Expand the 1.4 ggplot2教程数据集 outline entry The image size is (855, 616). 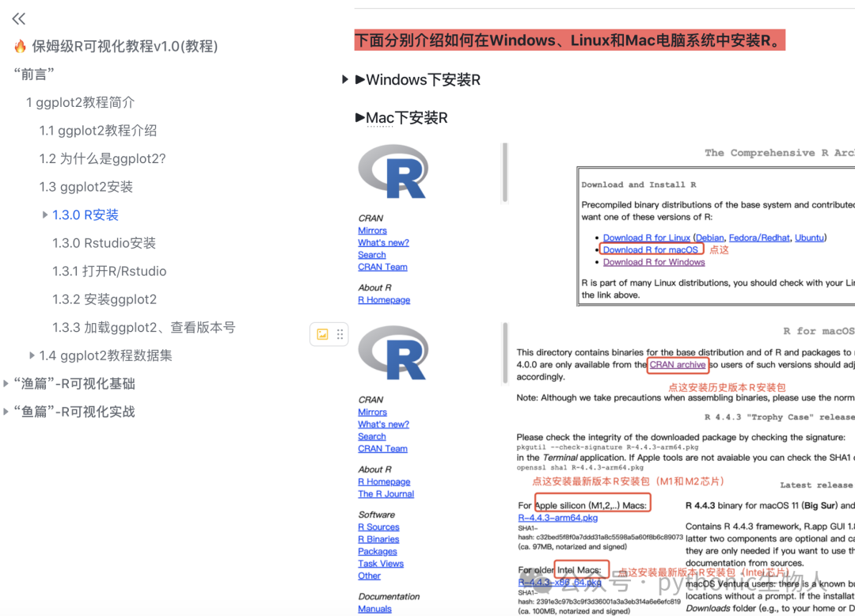point(32,356)
